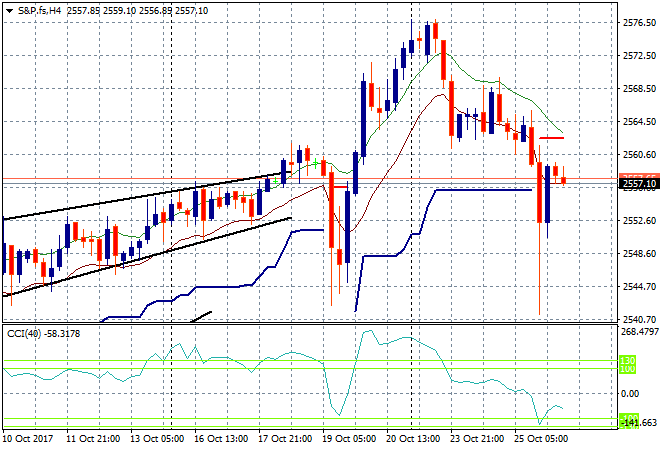Viewport: 660px width, 450px height.
Task: Click the 11 Oct 21:00 time label
Action: (x=93, y=439)
